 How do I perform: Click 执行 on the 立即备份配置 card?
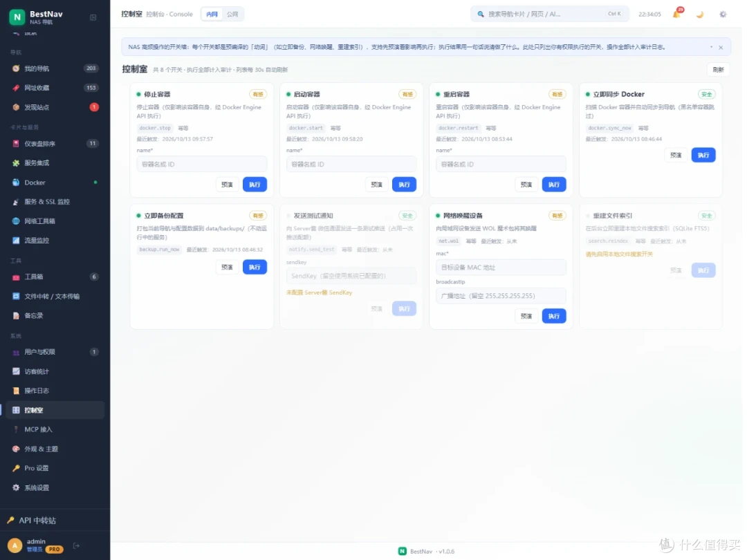pos(255,267)
